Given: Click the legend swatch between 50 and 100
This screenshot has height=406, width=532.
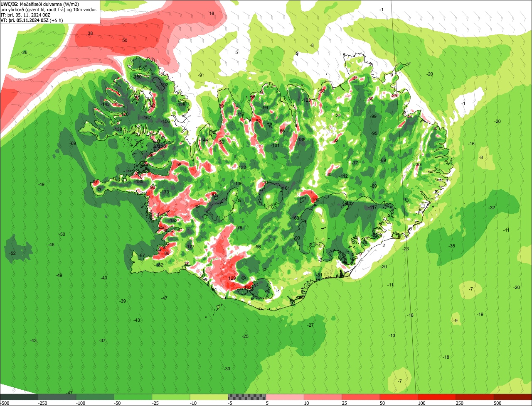Looking at the screenshot, I should pos(399,397).
